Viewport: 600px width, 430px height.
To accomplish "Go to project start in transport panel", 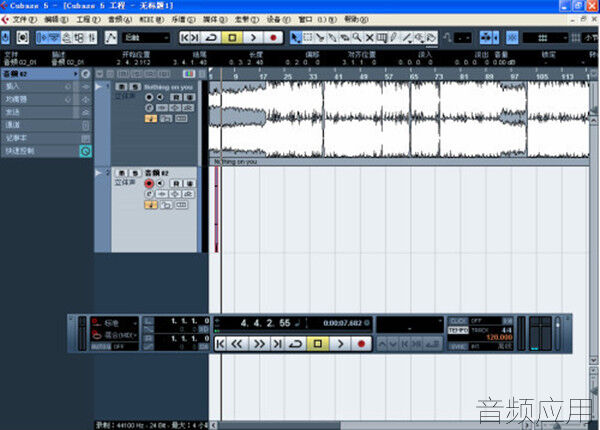I will point(220,344).
